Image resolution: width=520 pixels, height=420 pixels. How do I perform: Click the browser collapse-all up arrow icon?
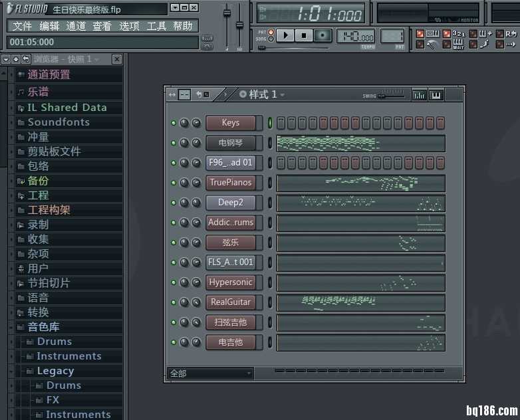pos(15,59)
